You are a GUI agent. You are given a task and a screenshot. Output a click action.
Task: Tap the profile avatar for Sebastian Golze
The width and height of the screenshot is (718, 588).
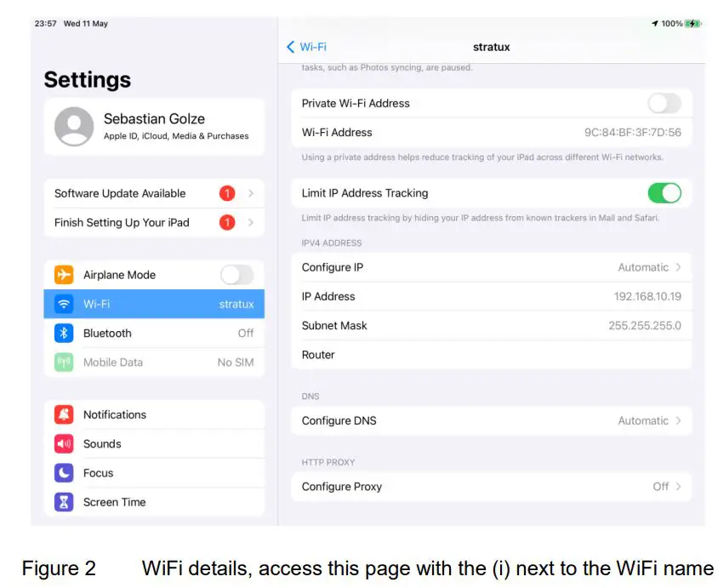[74, 127]
